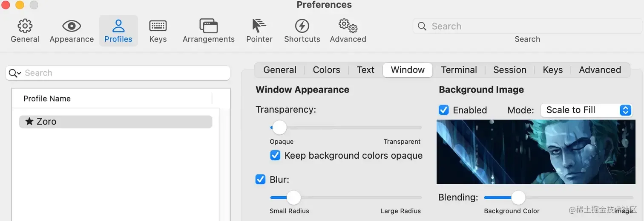Image resolution: width=644 pixels, height=221 pixels.
Task: Open Pointer preferences cursor icon
Action: [x=259, y=26]
